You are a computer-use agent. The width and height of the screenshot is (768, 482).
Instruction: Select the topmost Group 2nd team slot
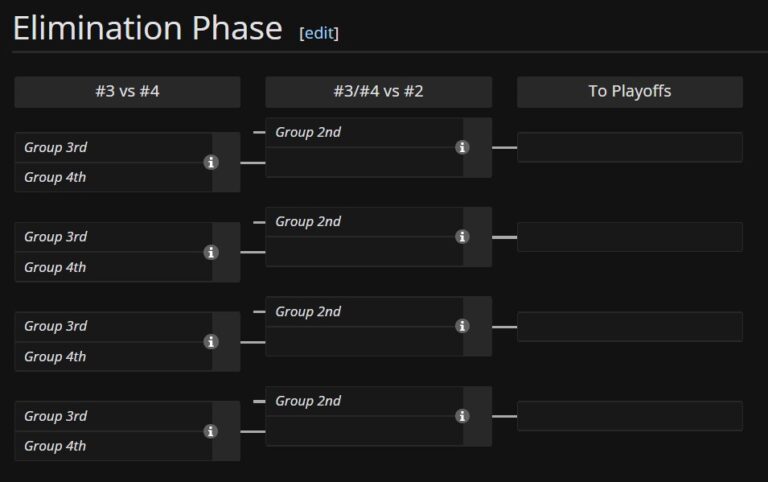click(364, 132)
